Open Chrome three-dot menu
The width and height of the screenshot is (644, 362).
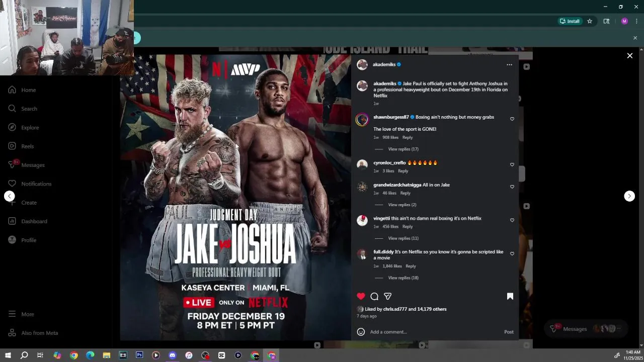pos(636,21)
